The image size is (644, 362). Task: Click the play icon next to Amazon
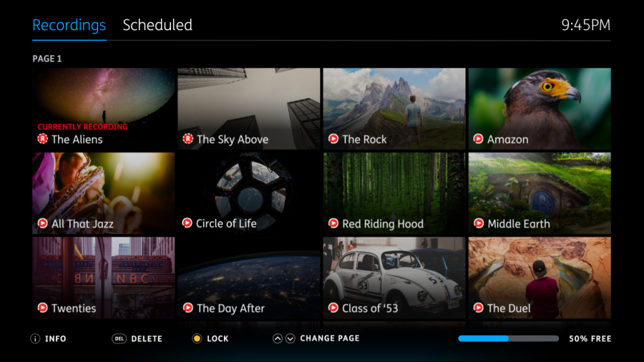click(478, 139)
